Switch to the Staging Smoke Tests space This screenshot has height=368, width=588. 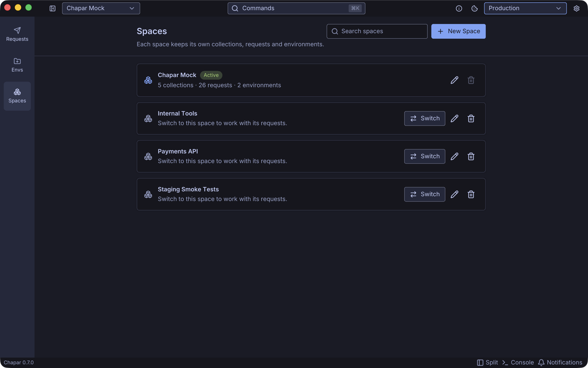[424, 194]
